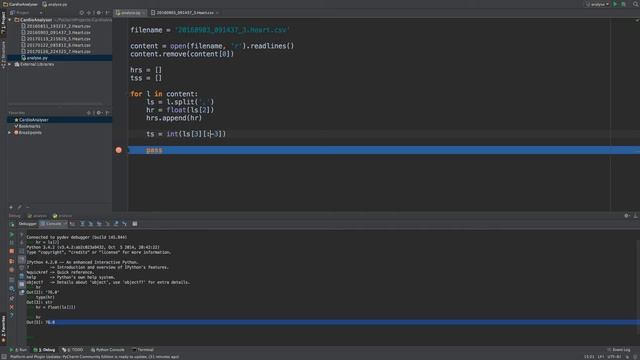Open debugger help question mark icon
The height and width of the screenshot is (360, 640).
[x=11, y=316]
